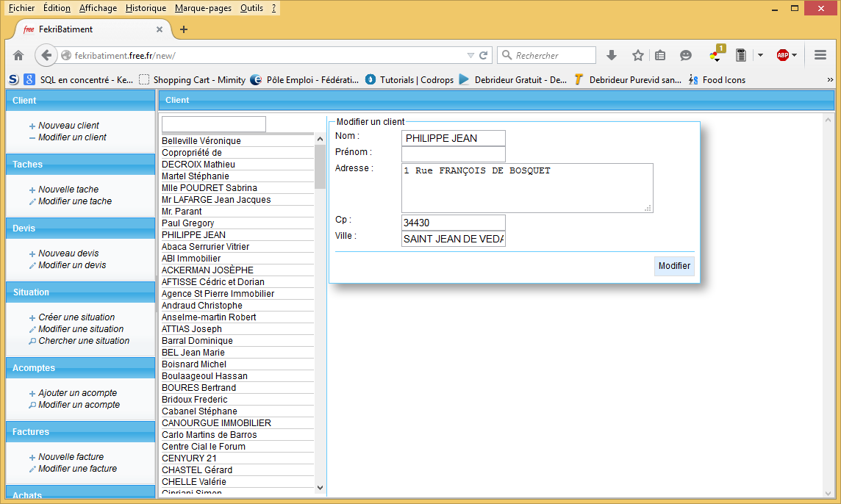The height and width of the screenshot is (504, 841).
Task: Open the Affichage menu
Action: pos(99,8)
